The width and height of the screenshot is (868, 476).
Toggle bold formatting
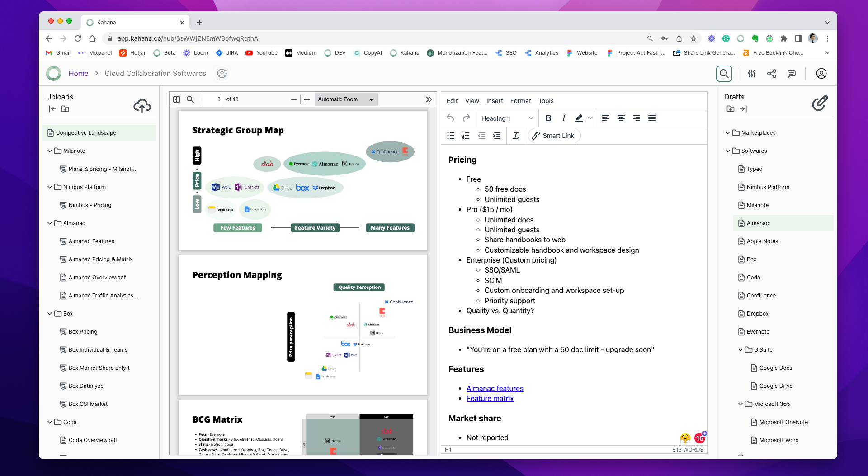click(x=548, y=118)
